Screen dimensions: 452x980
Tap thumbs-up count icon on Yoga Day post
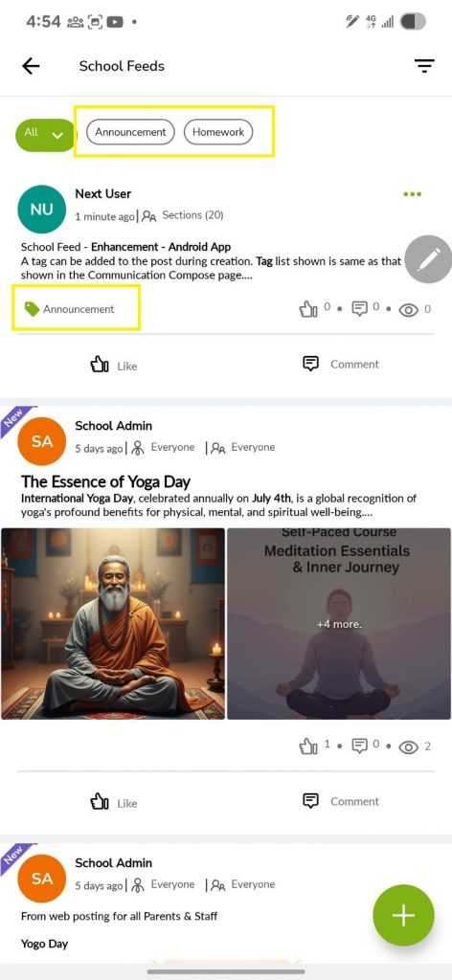309,746
